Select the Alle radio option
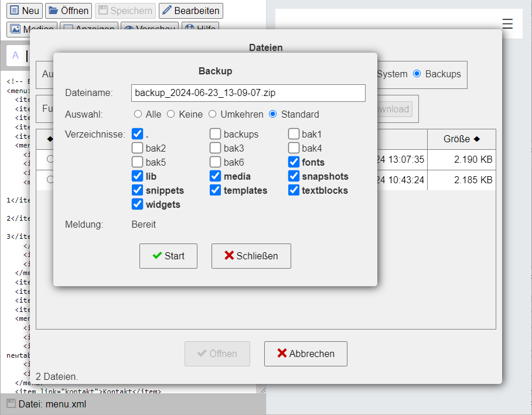The width and height of the screenshot is (532, 415). 138,114
